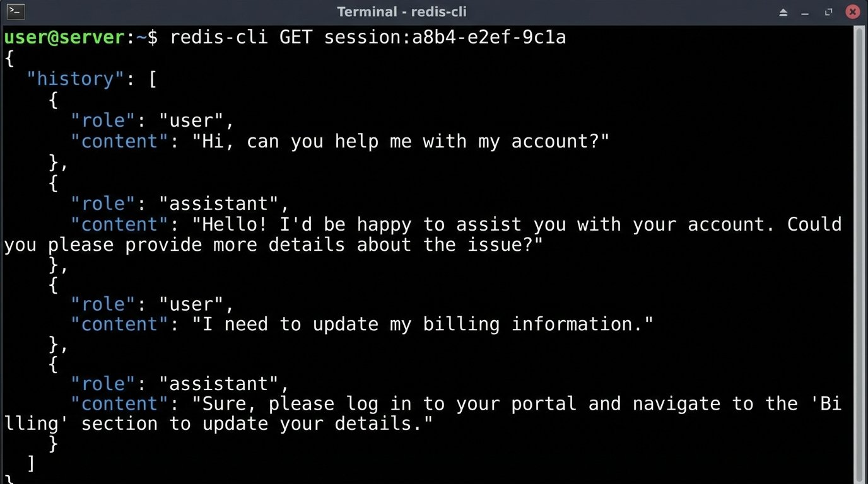Click the red close circle icon
The height and width of the screenshot is (484, 868).
coord(853,11)
